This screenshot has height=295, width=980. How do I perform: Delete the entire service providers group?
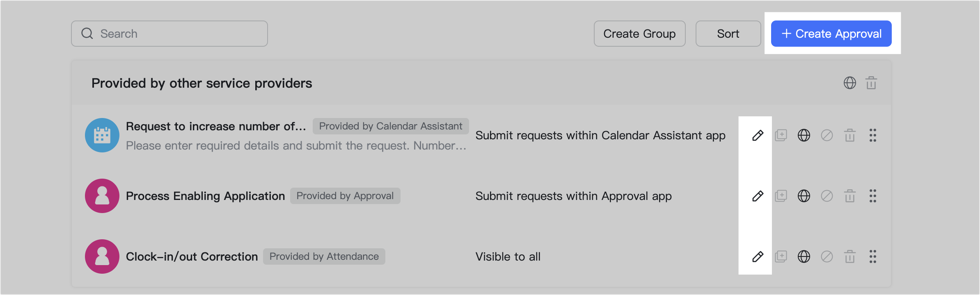872,83
